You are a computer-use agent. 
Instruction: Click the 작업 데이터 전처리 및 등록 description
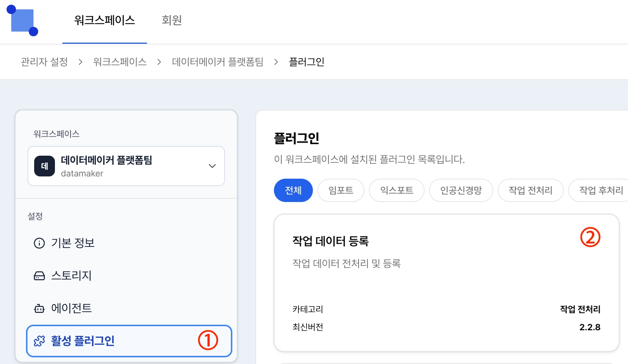coord(347,264)
